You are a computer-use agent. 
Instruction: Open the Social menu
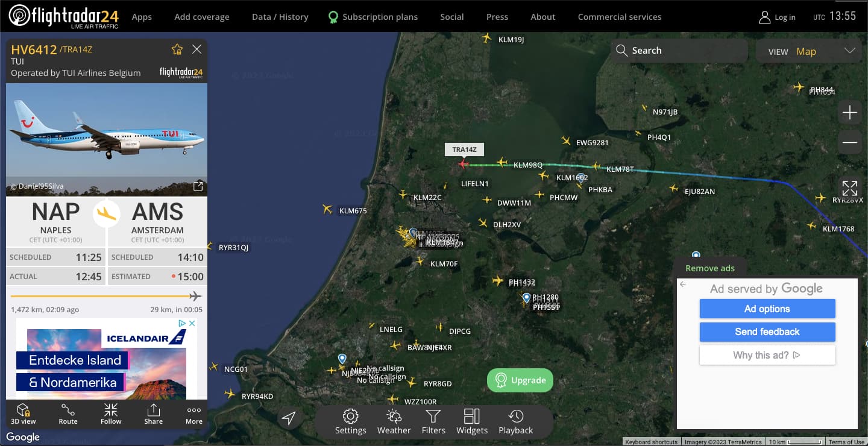click(452, 17)
